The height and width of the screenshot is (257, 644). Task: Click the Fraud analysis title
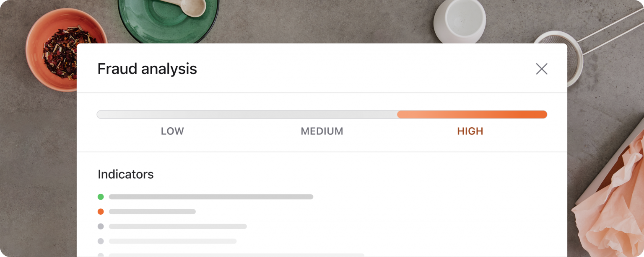click(147, 69)
